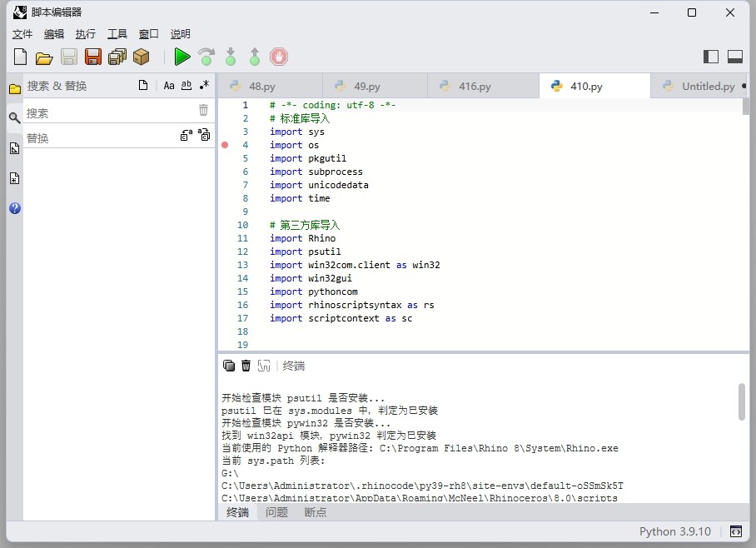Image resolution: width=756 pixels, height=548 pixels.
Task: Run the script with the green play button
Action: (x=182, y=57)
